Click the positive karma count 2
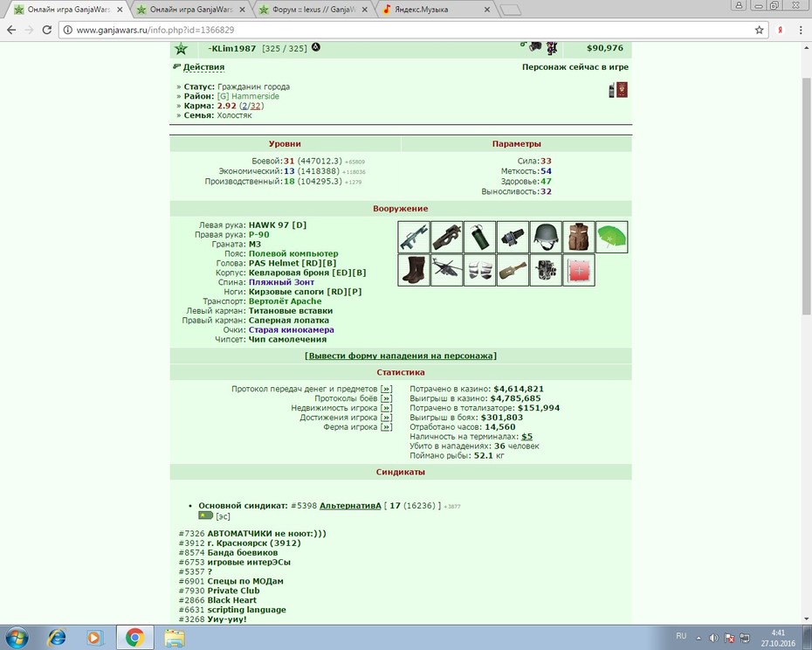 tap(244, 106)
